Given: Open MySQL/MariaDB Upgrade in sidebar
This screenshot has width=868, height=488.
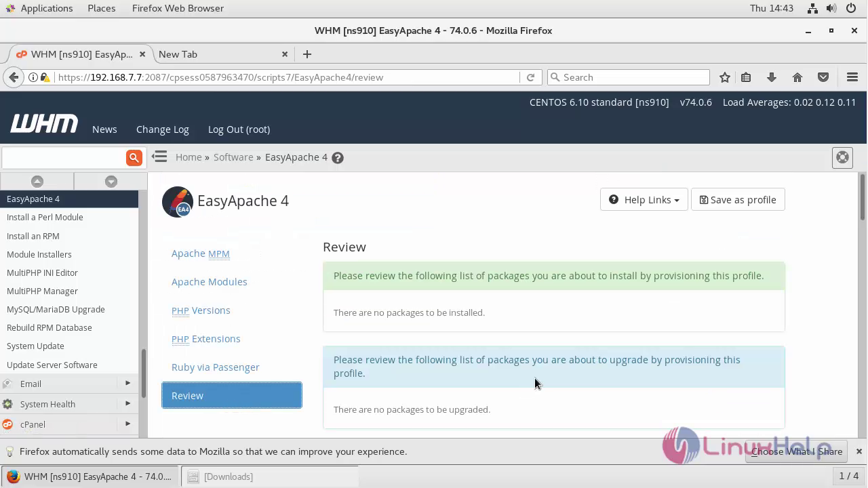Looking at the screenshot, I should point(56,309).
